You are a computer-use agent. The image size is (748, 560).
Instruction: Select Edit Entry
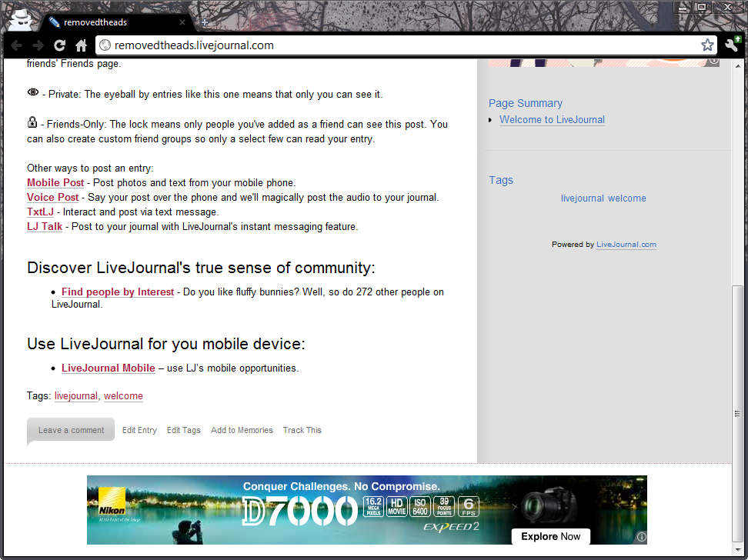139,430
